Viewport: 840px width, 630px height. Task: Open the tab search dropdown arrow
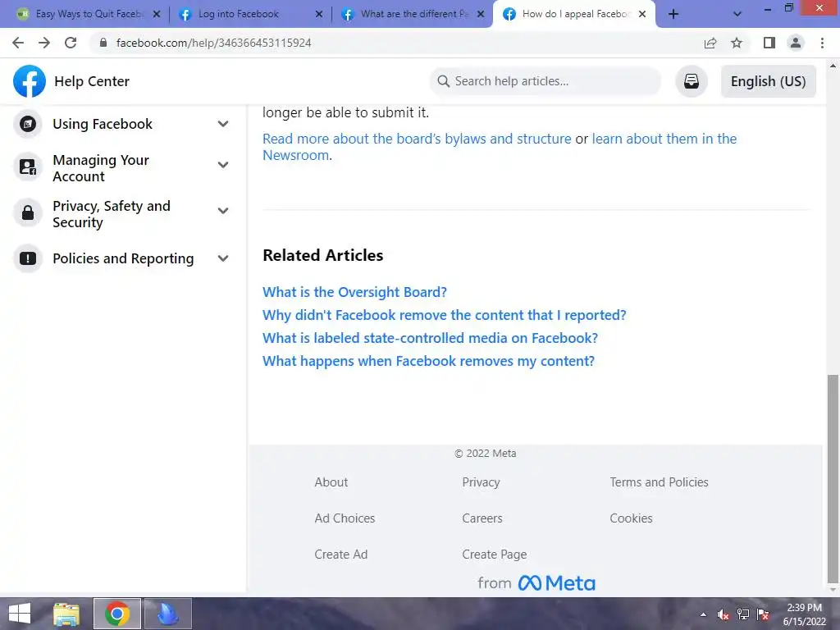point(737,14)
